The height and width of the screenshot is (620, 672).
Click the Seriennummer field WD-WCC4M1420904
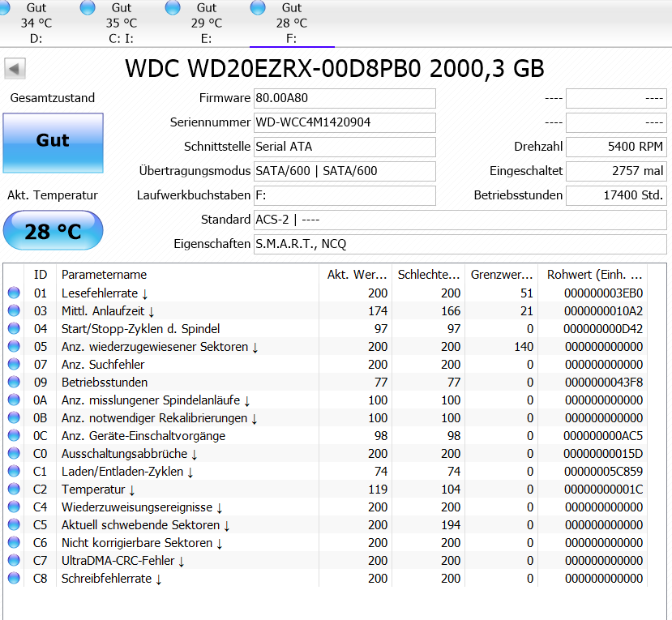(x=345, y=122)
